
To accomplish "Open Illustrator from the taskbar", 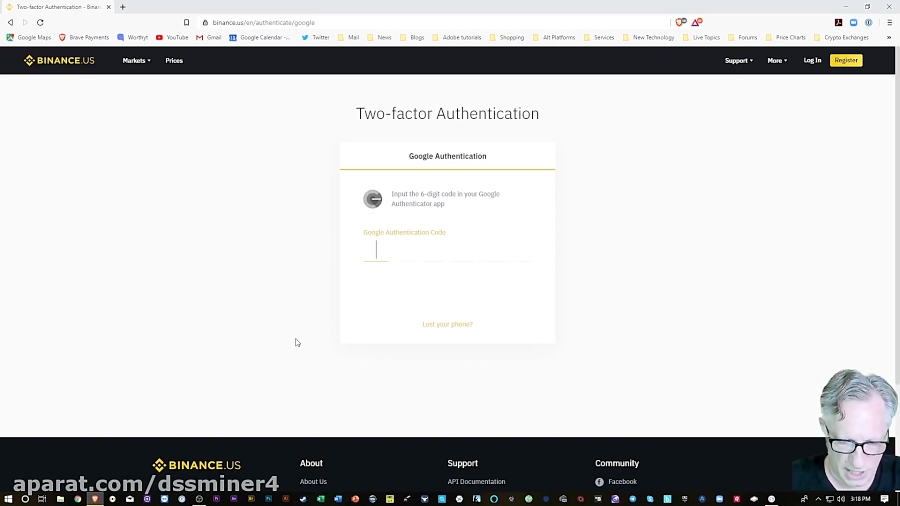I will click(x=286, y=499).
